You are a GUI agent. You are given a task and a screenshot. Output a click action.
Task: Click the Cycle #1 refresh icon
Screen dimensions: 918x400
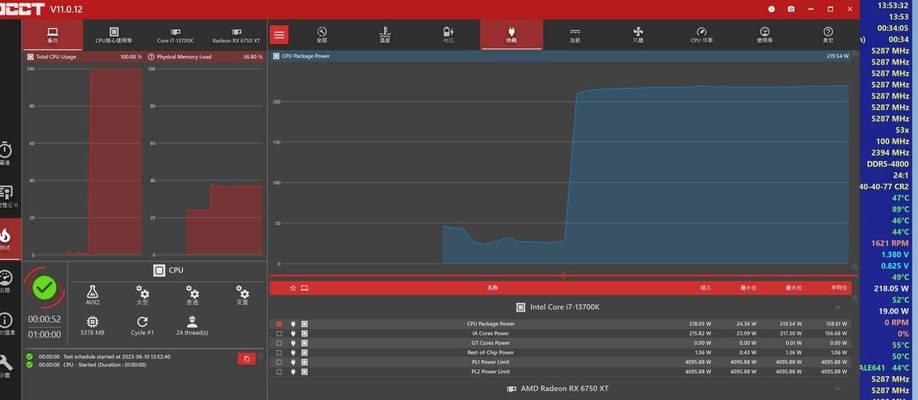click(142, 326)
